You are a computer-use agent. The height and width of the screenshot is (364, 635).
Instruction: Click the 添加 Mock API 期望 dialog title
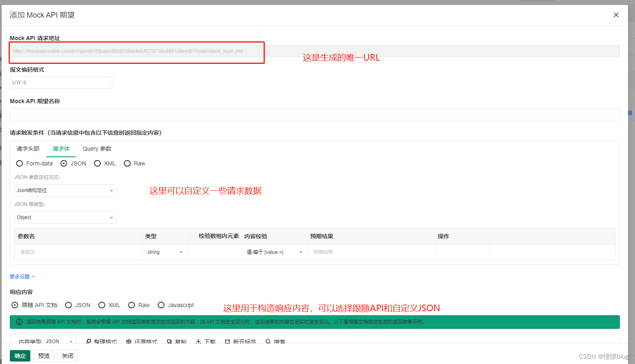[42, 15]
